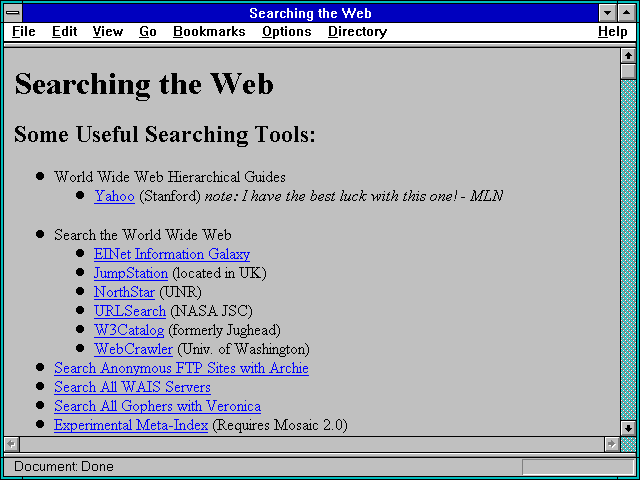The width and height of the screenshot is (640, 480).
Task: Open the W3Catalog link
Action: 129,330
